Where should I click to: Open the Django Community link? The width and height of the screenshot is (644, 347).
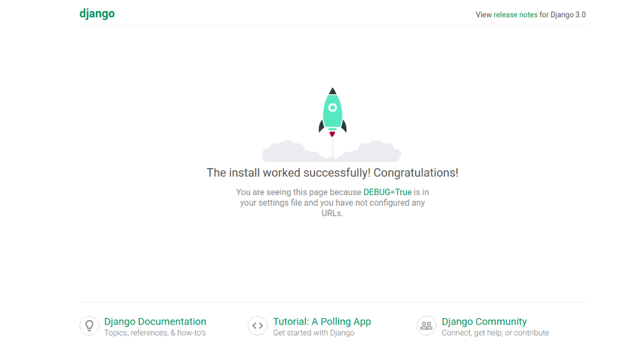click(484, 321)
